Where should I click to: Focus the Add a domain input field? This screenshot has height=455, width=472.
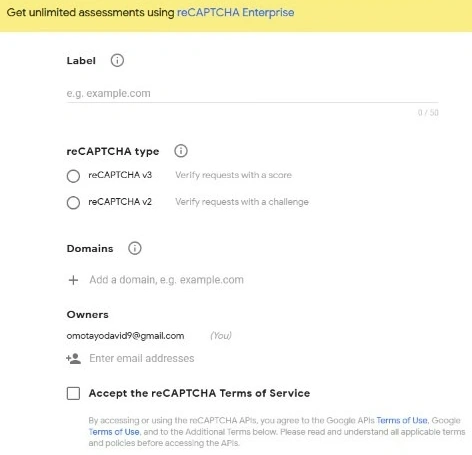166,280
